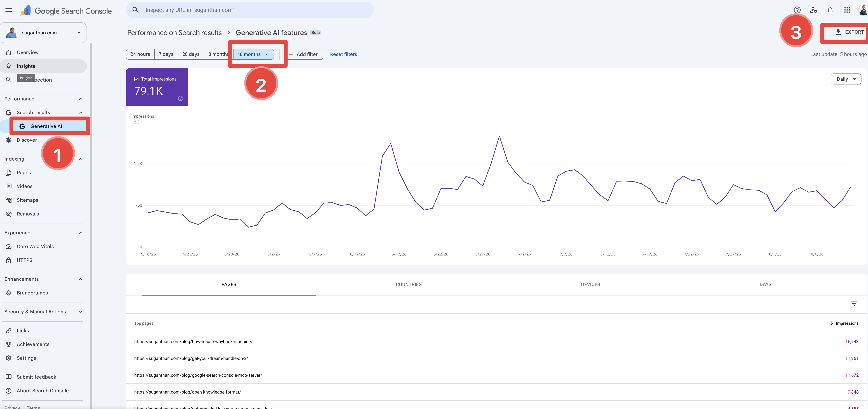The height and width of the screenshot is (409, 868).
Task: Click the sidebar vertical scrollbar
Action: coord(91,226)
